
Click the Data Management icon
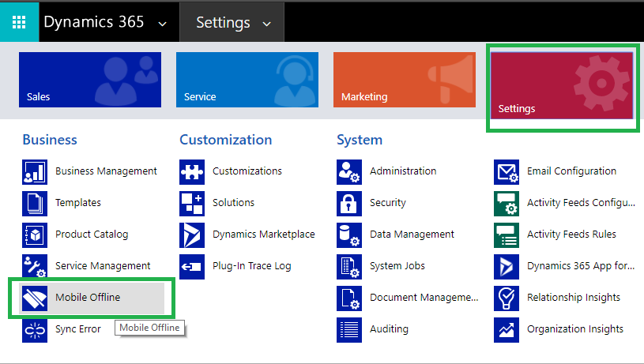pos(349,235)
